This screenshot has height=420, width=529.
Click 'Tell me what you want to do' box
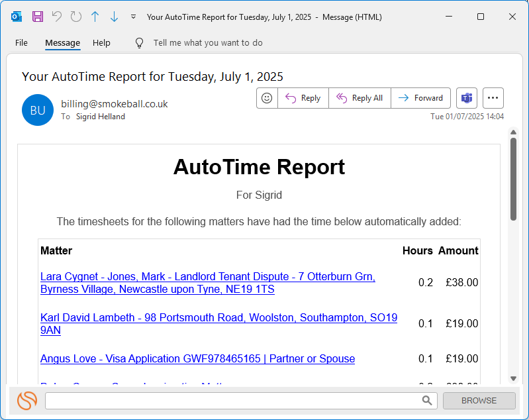[208, 43]
